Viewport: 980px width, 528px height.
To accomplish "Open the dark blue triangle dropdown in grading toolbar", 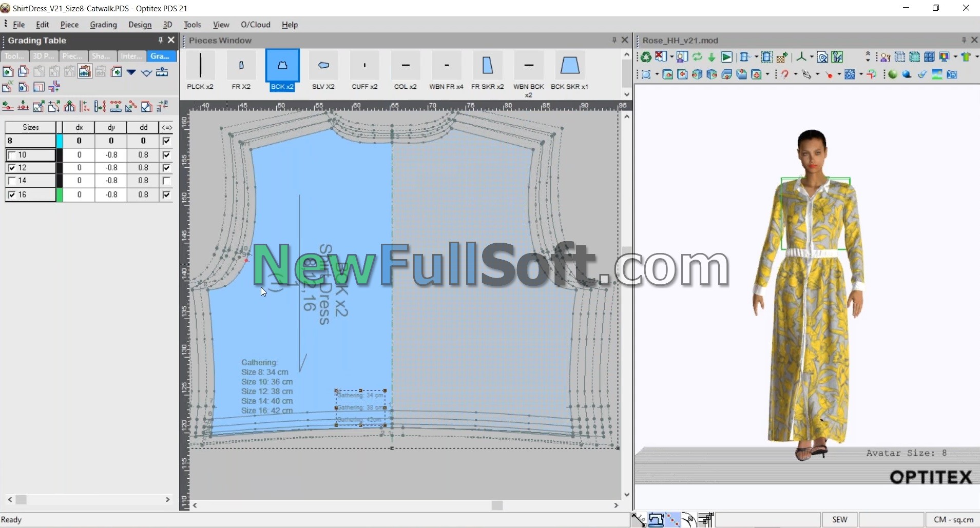I will (131, 72).
